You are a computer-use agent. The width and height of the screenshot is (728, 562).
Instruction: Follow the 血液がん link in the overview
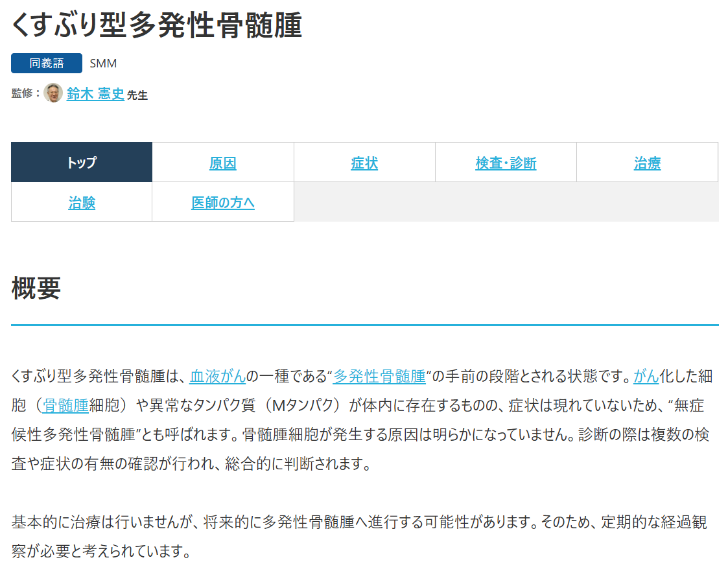pyautogui.click(x=218, y=376)
